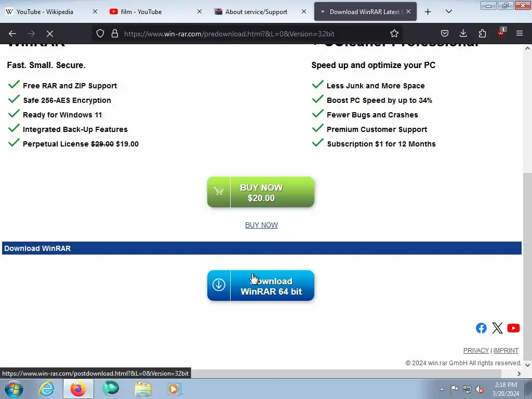Open the Save to Pocket icon
The height and width of the screenshot is (399, 532).
pyautogui.click(x=445, y=34)
